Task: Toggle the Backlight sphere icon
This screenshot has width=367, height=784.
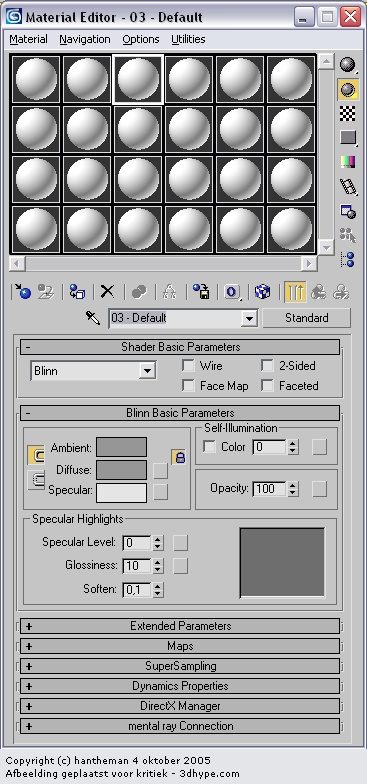Action: click(x=348, y=89)
